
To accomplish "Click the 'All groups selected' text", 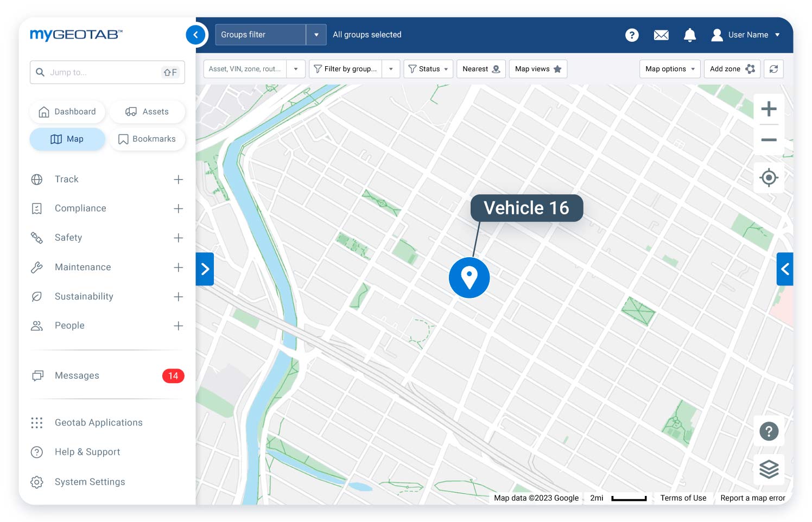I will click(x=367, y=35).
